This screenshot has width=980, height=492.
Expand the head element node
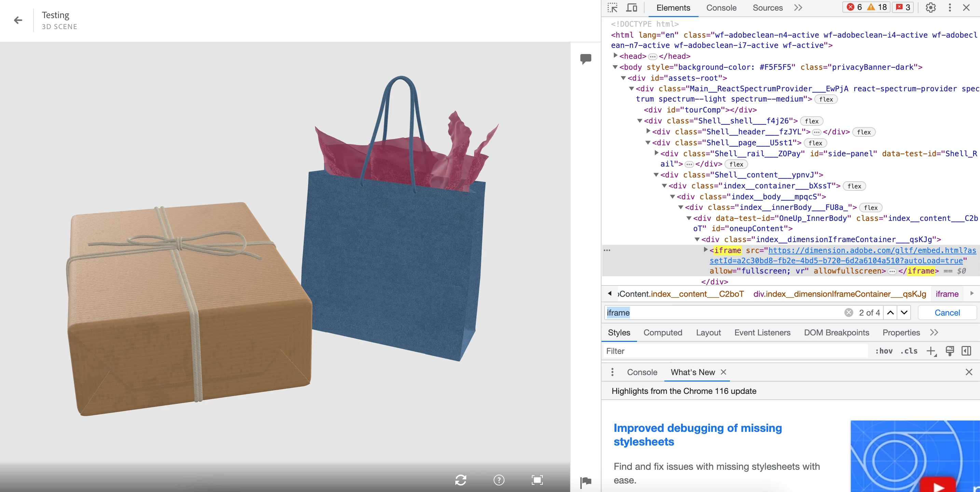(615, 56)
